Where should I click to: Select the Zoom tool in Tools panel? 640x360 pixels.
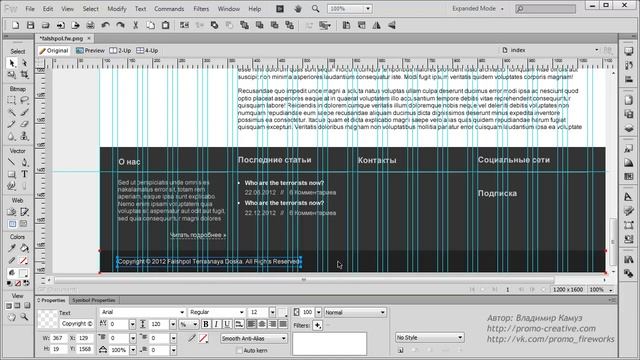tap(24, 317)
